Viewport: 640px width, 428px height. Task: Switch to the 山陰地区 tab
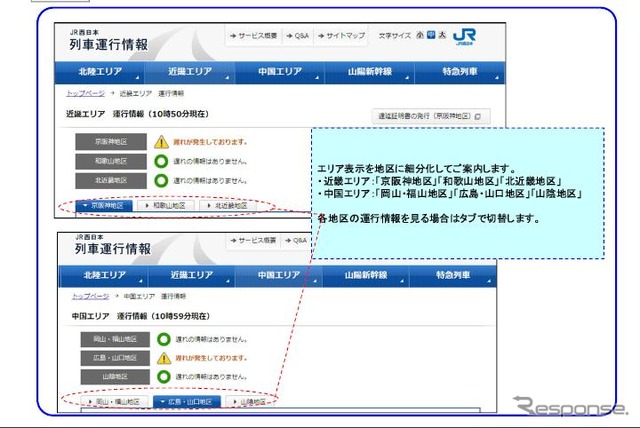(250, 402)
